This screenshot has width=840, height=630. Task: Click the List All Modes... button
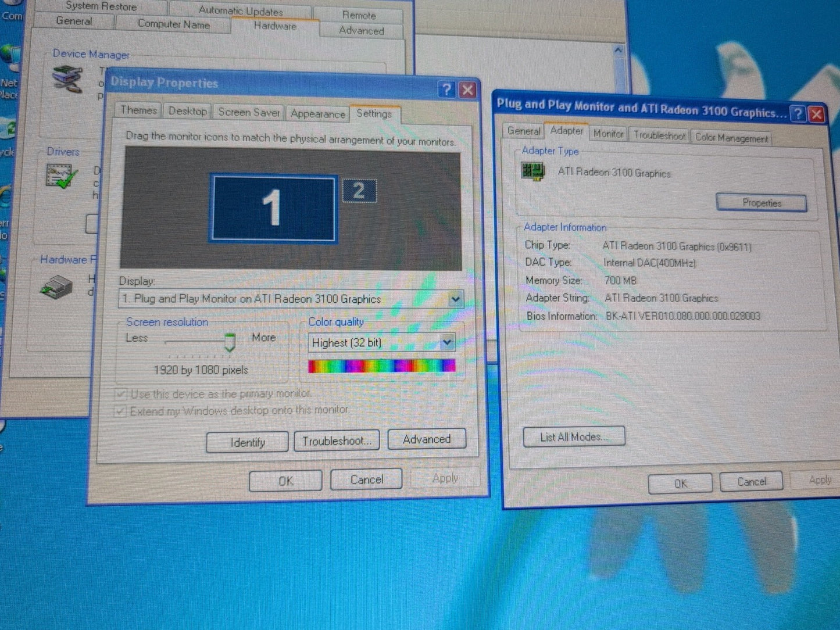(x=574, y=436)
